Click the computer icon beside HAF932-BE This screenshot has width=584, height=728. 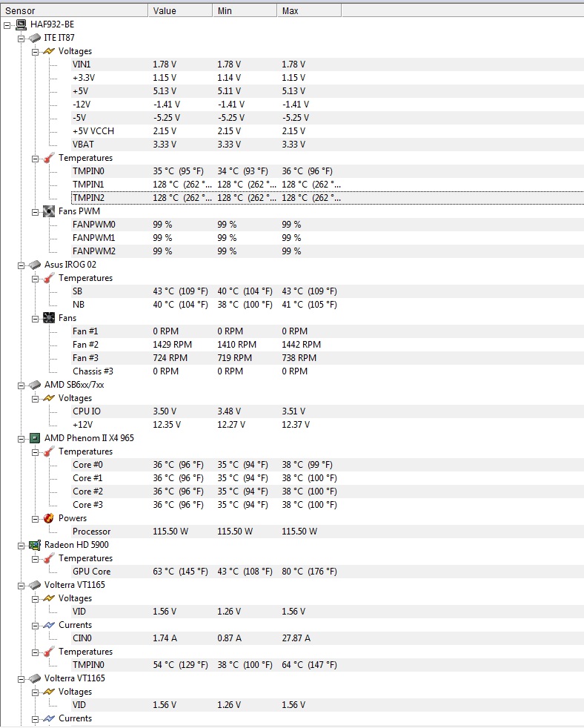tap(21, 24)
